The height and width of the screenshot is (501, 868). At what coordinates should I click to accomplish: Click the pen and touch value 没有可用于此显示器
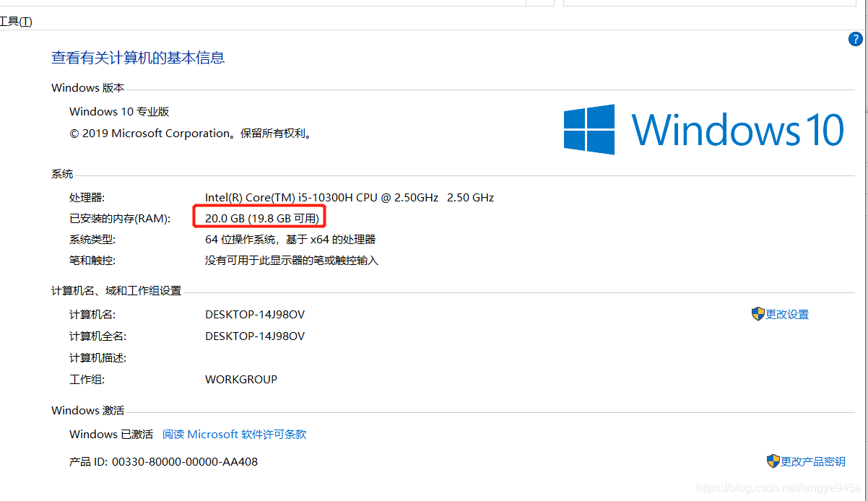click(292, 260)
